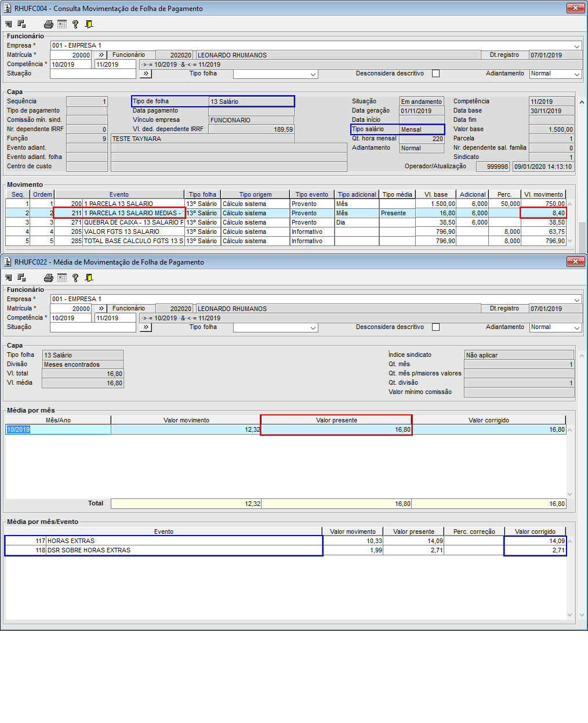Viewport: 588px width, 723px height.
Task: Click the Perc. correção column header
Action: click(x=474, y=532)
